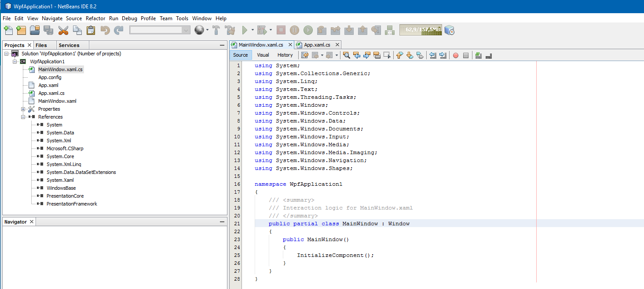Toggle the Highlight Search icon

(x=377, y=55)
